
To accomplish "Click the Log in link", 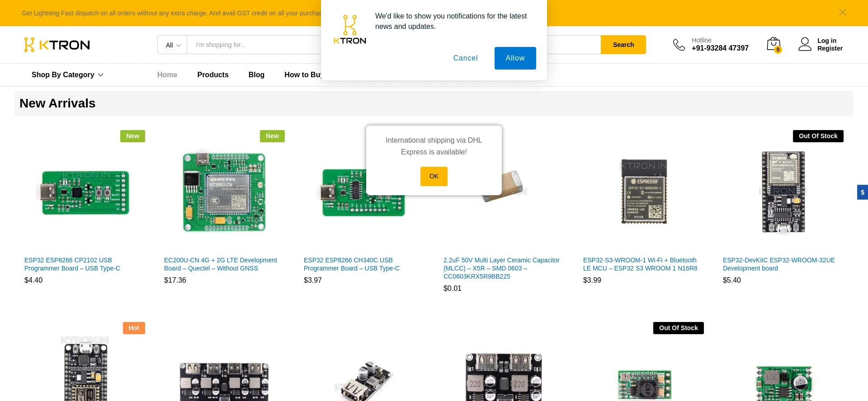I will (827, 41).
